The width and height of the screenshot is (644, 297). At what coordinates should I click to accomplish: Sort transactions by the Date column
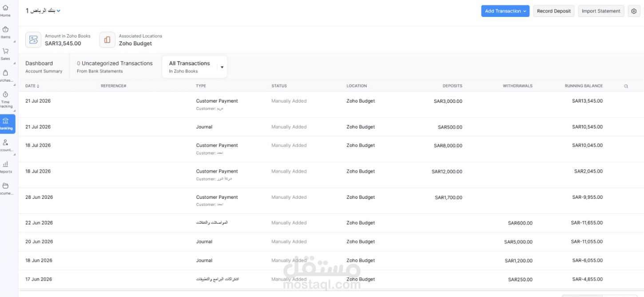point(32,86)
